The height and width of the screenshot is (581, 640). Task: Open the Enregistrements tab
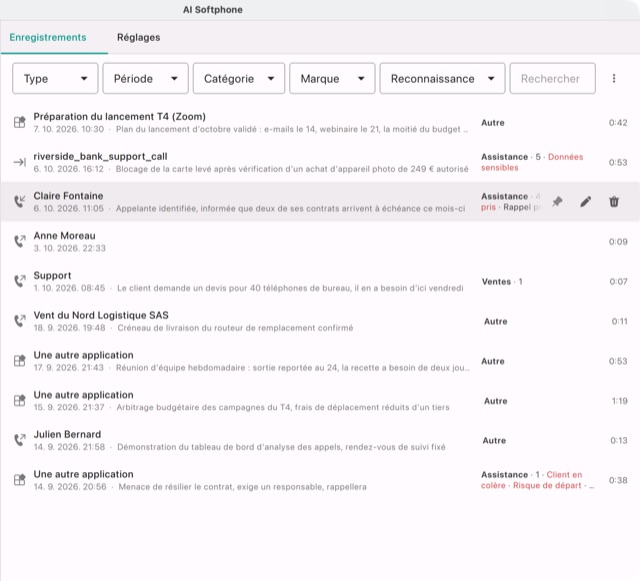(48, 37)
